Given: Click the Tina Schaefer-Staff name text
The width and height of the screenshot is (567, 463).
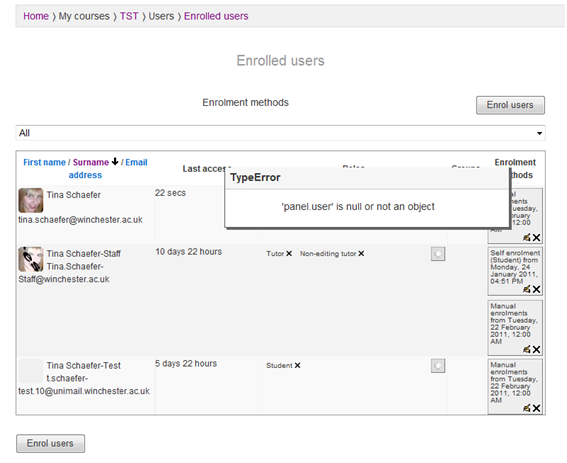Looking at the screenshot, I should click(84, 254).
